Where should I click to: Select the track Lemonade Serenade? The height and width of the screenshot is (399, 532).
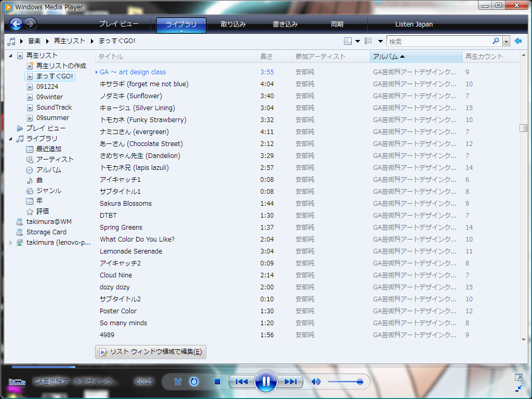point(131,251)
